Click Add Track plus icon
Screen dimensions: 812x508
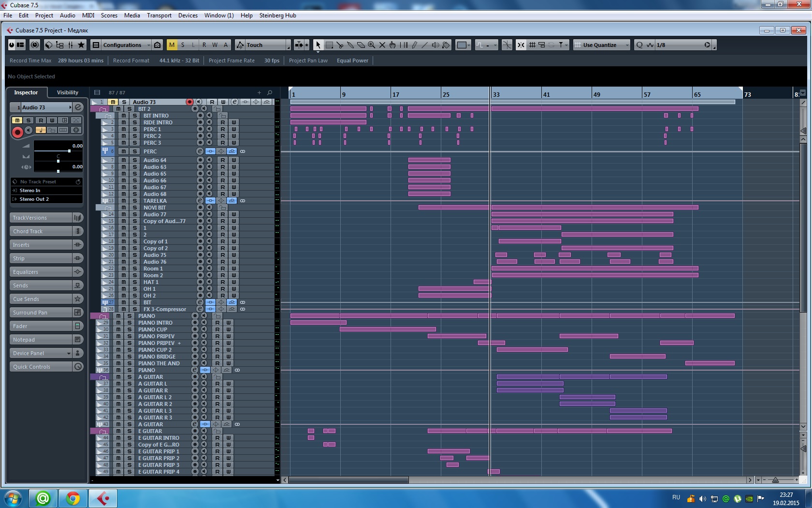(x=259, y=92)
